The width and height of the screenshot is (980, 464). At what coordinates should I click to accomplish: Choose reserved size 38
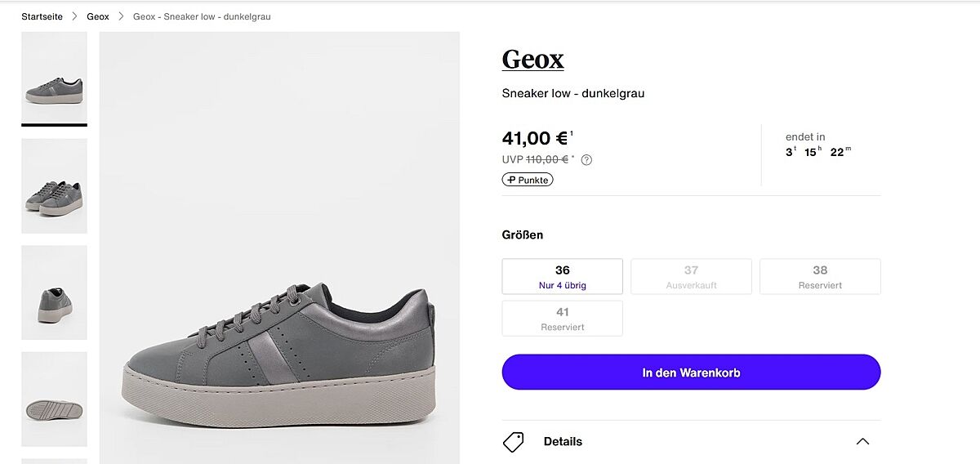point(820,276)
